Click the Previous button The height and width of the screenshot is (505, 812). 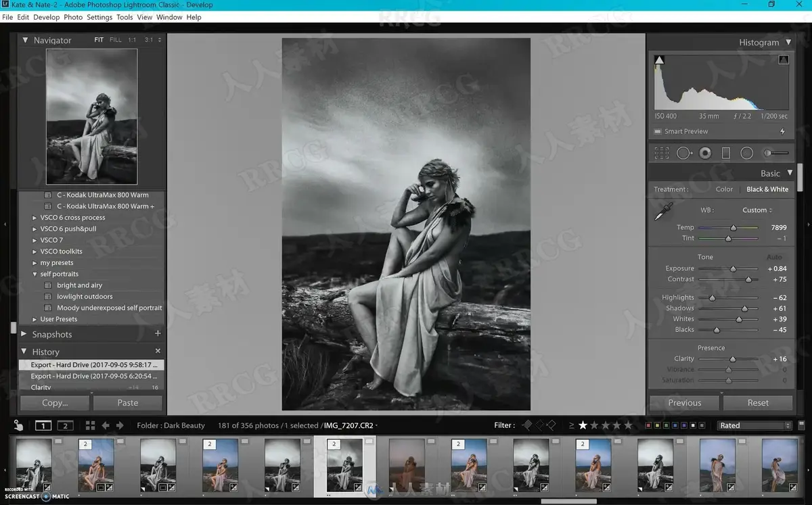click(685, 403)
